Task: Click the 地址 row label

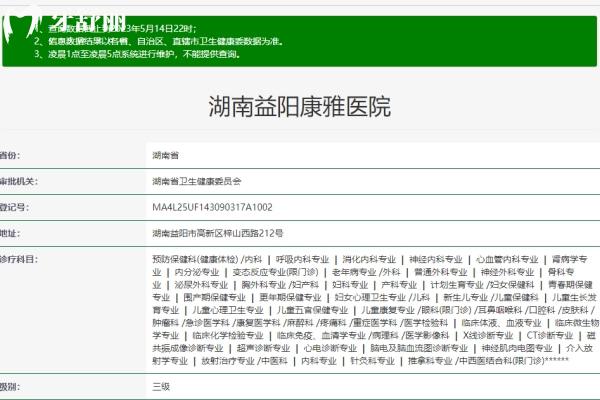Action: (10, 233)
